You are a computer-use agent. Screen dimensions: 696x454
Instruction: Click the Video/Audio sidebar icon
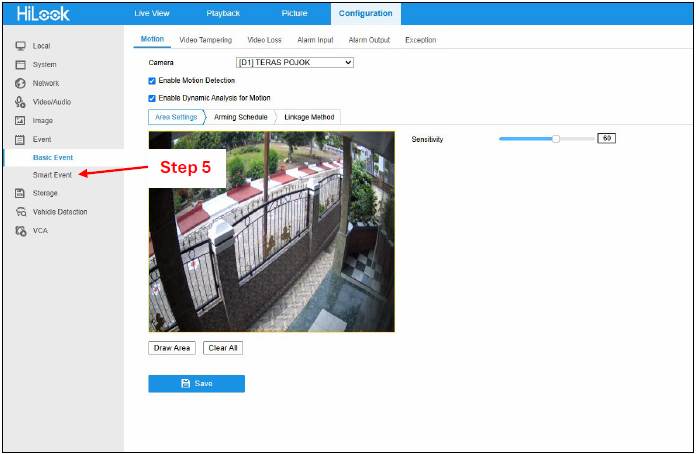pyautogui.click(x=20, y=102)
